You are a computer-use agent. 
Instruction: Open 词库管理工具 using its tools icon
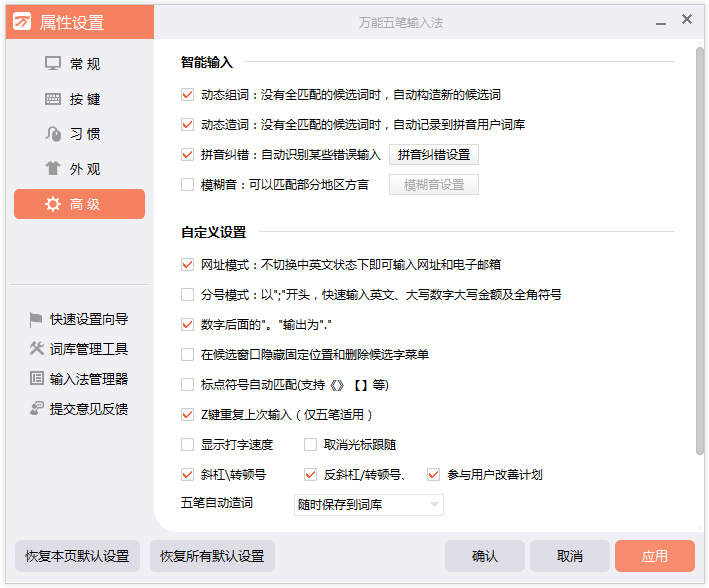click(x=37, y=349)
